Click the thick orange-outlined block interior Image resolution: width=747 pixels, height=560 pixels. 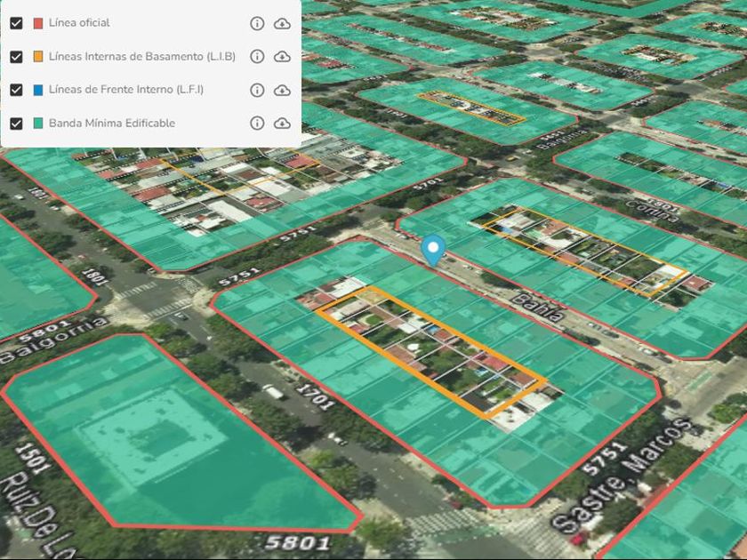point(431,352)
